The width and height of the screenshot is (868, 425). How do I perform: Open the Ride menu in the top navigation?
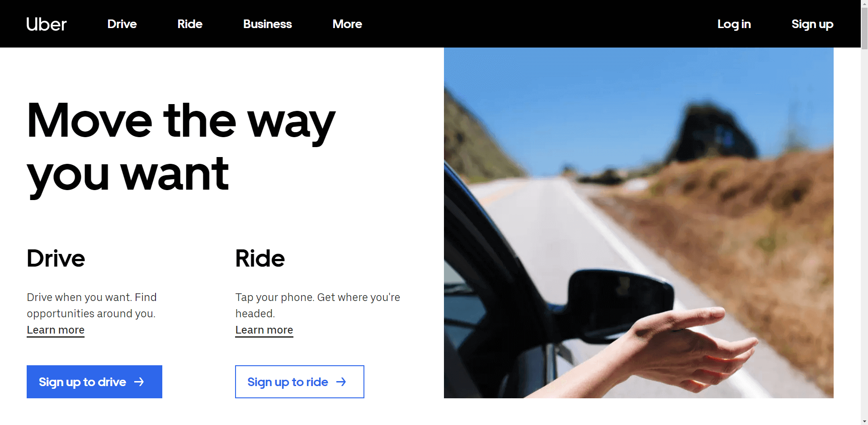pos(190,24)
